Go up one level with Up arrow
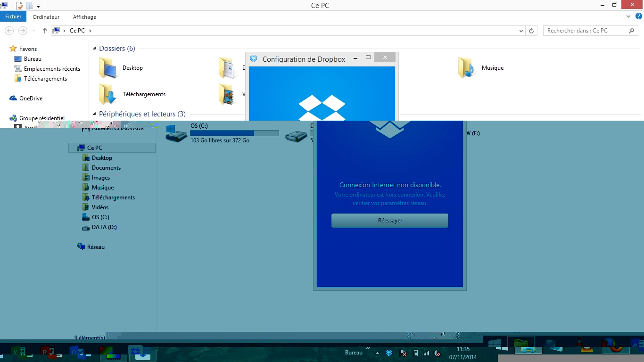 click(45, 31)
